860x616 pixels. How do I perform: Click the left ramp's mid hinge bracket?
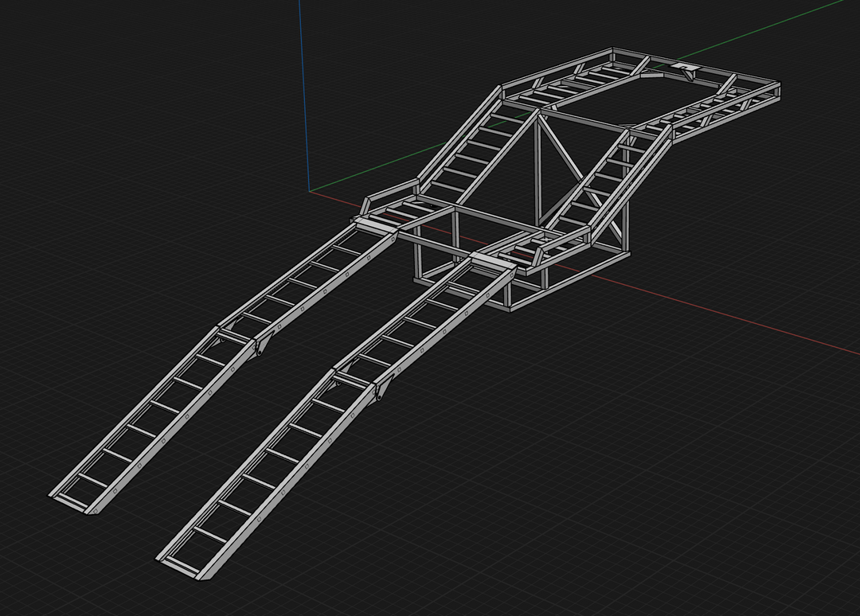[x=261, y=345]
